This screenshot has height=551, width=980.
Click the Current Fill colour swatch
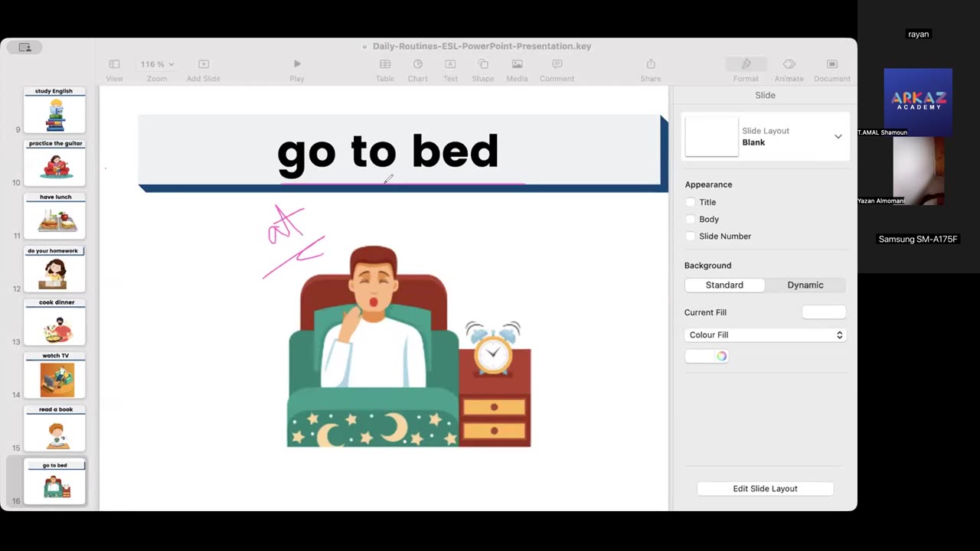coord(824,312)
